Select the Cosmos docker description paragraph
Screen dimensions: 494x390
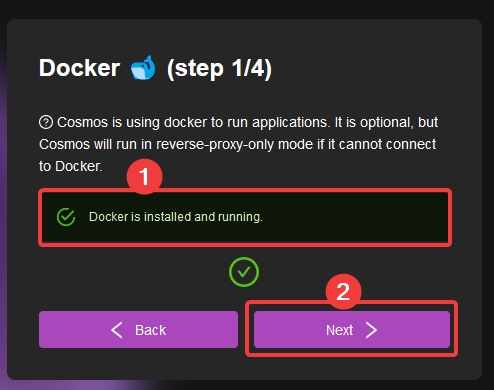pyautogui.click(x=238, y=144)
